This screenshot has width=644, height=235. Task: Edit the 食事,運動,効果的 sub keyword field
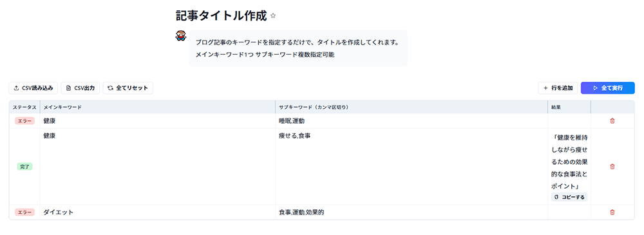point(412,212)
